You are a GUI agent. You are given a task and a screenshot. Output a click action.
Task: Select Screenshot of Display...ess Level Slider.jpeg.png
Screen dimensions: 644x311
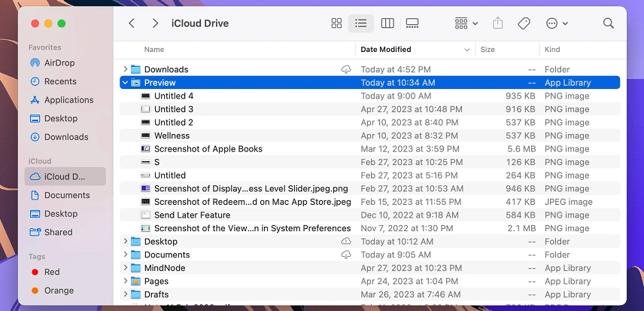[369, 188]
